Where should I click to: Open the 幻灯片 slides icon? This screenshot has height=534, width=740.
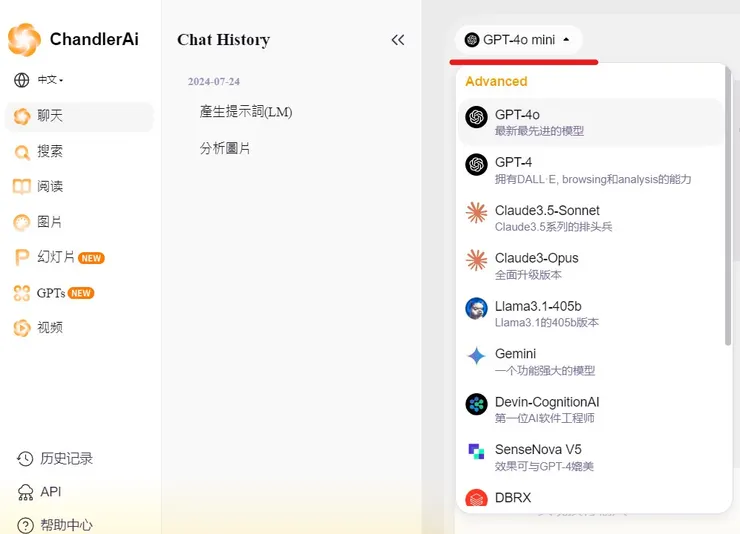click(x=22, y=258)
